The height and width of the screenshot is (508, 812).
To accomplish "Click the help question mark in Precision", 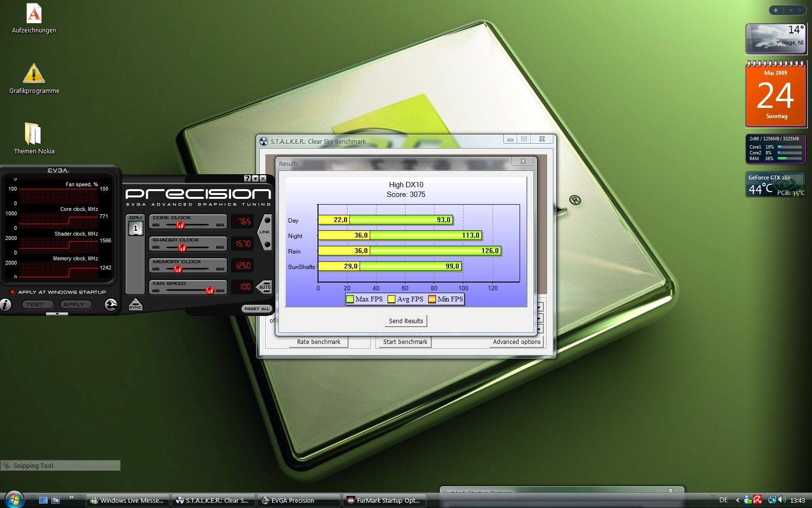I will 247,179.
